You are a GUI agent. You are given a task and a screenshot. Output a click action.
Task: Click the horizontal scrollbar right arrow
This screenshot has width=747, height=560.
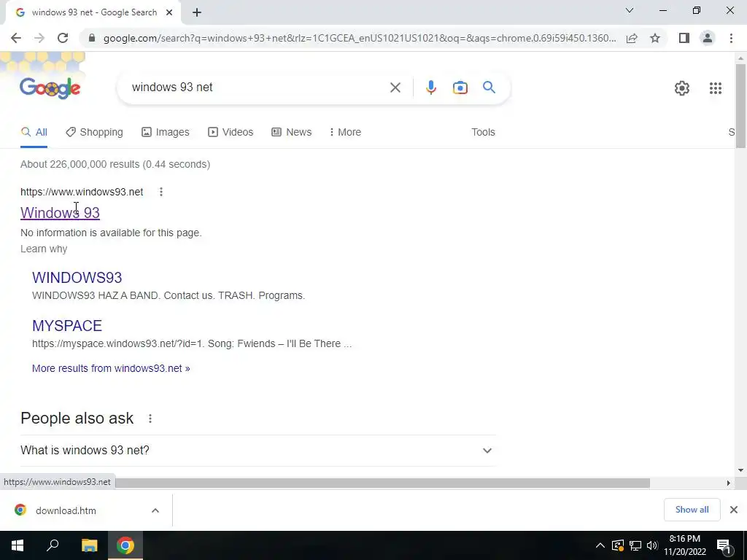[x=729, y=483]
